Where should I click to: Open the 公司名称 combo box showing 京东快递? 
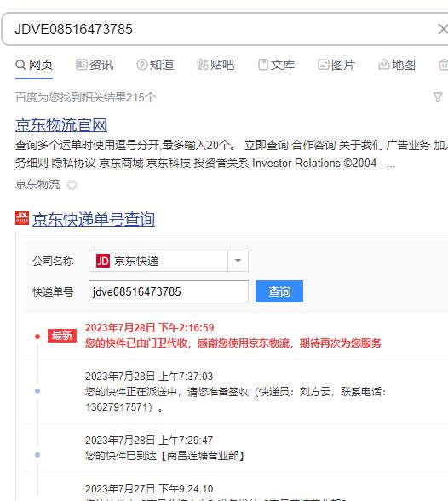coord(169,261)
